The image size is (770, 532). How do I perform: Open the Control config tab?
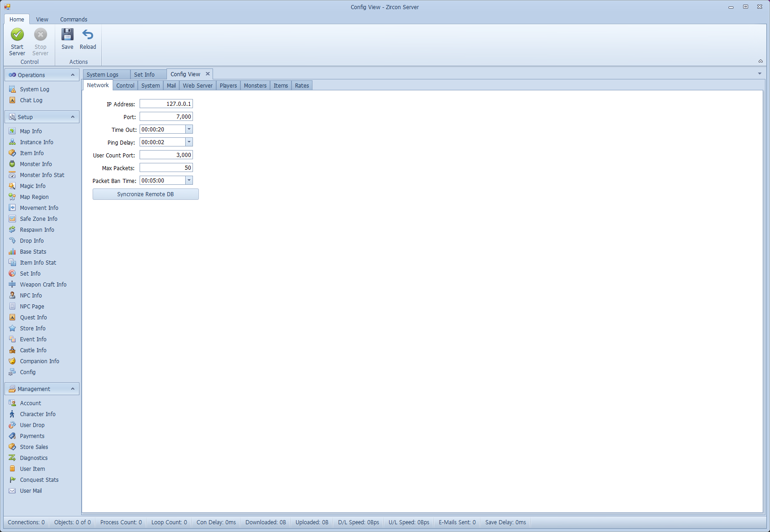point(125,86)
